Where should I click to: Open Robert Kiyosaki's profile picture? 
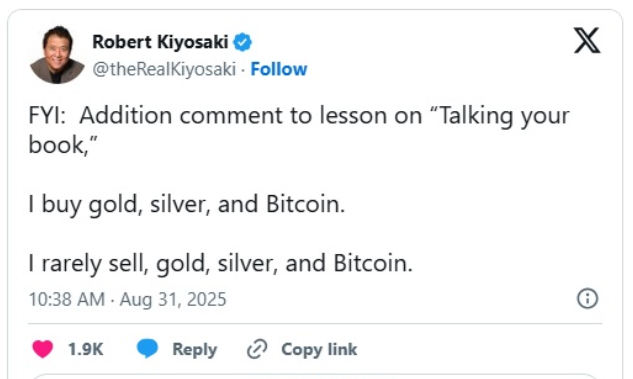coord(57,55)
